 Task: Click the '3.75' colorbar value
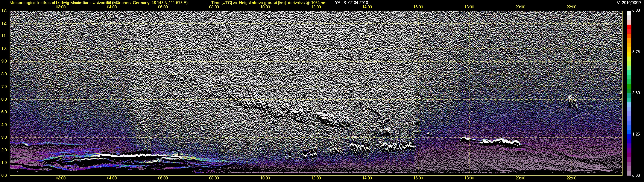[x=636, y=52]
